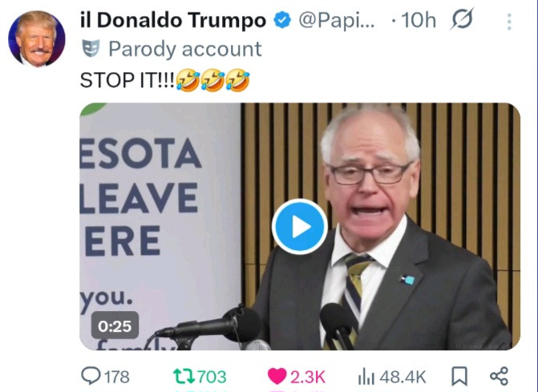Repost using the retweet icon
This screenshot has height=392, width=538.
(x=184, y=376)
